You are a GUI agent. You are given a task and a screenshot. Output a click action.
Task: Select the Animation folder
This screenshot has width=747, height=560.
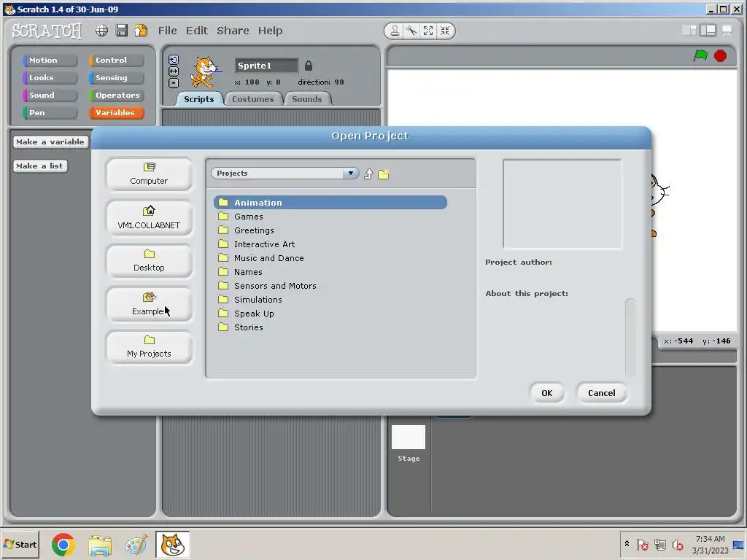330,203
